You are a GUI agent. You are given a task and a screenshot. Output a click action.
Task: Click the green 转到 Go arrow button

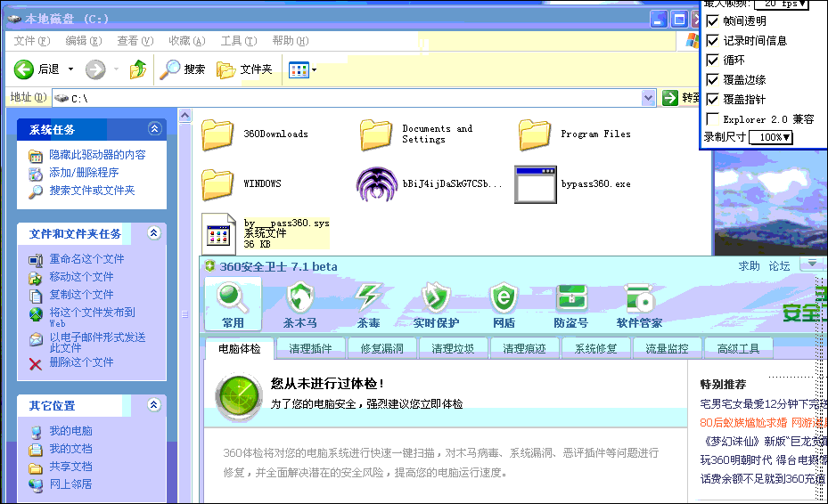point(669,98)
